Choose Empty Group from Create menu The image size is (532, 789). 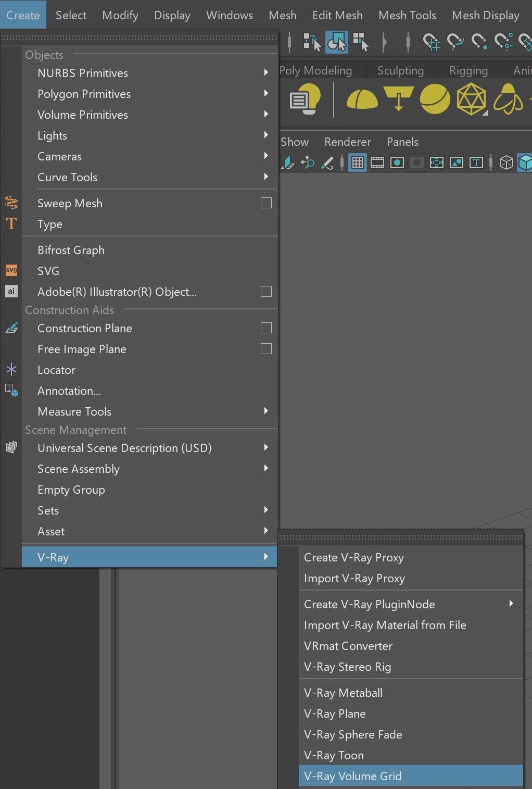pos(150,490)
